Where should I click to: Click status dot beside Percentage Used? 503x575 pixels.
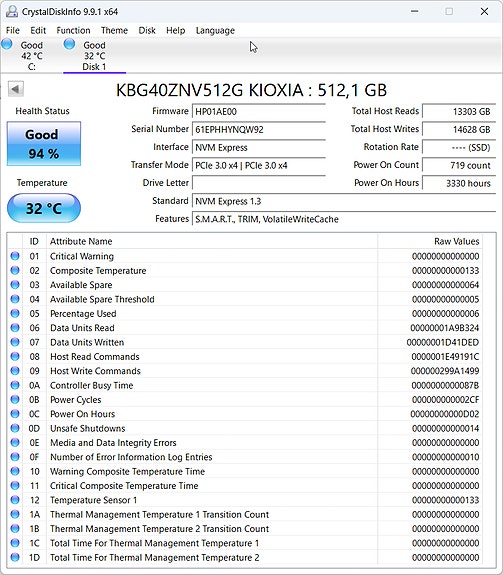15,314
